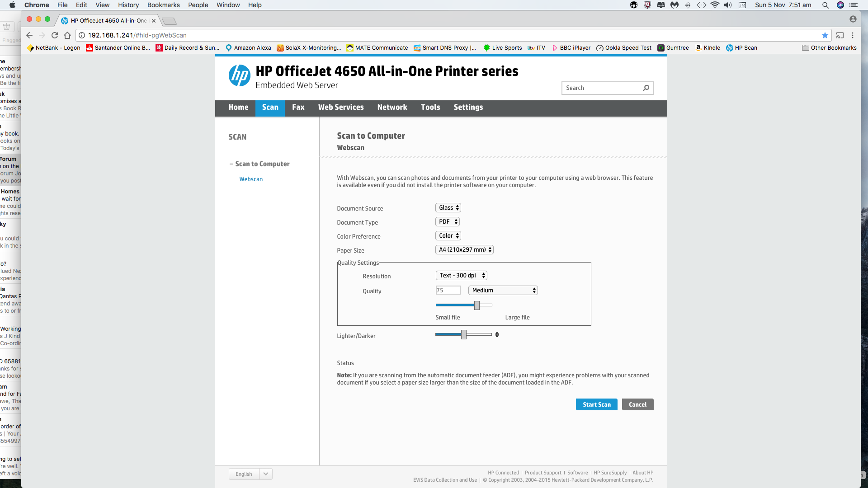Viewport: 868px width, 488px height.
Task: Open the Settings tab
Action: [468, 108]
